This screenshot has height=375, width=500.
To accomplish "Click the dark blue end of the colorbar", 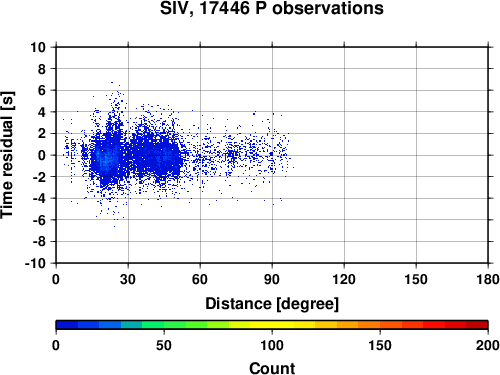I will 67,325.
